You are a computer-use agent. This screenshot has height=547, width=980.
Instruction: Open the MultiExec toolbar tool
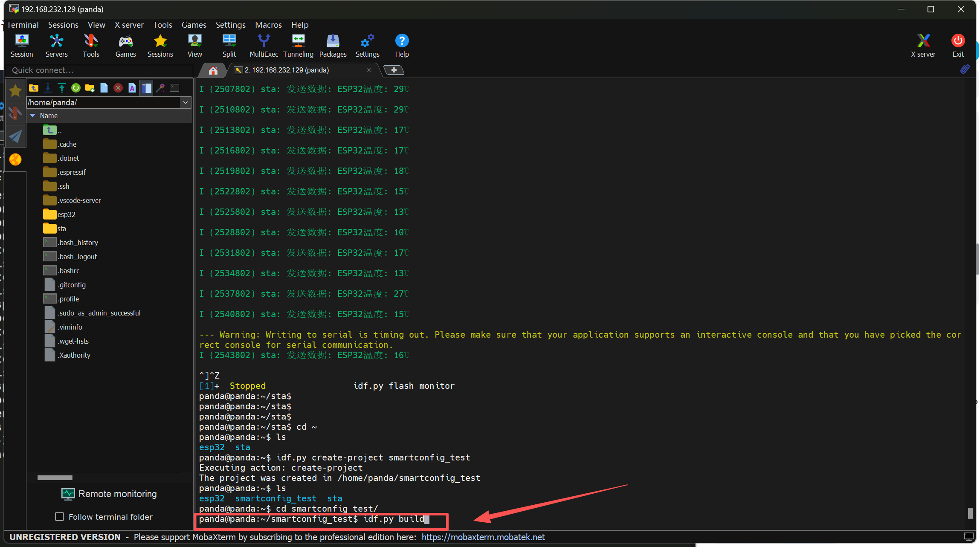(264, 45)
